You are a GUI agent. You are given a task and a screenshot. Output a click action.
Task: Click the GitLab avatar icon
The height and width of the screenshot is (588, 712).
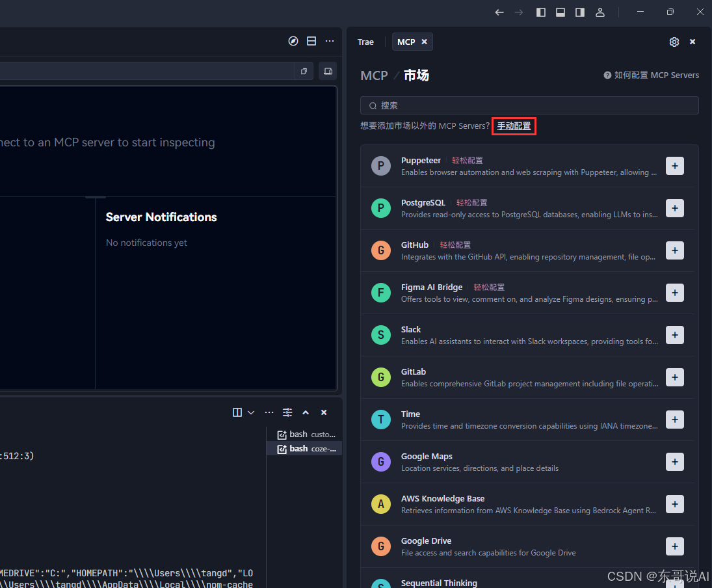381,377
